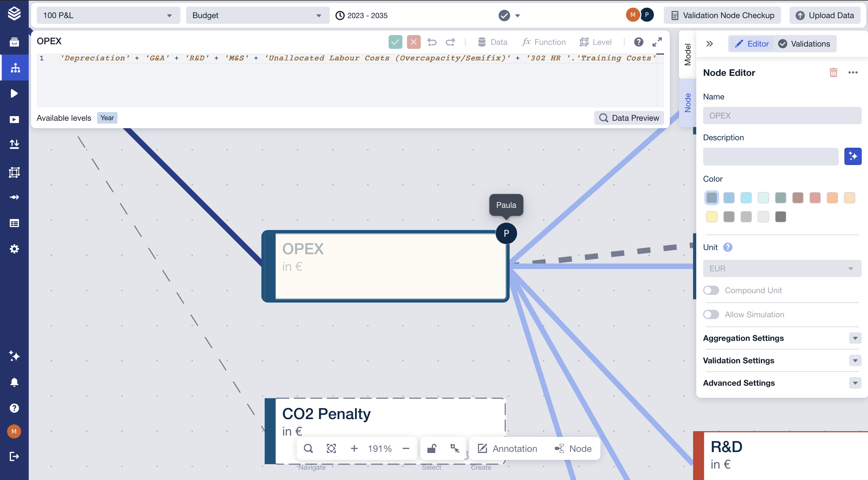This screenshot has height=480, width=868.
Task: Cancel formula edit with red X icon
Action: click(x=413, y=42)
